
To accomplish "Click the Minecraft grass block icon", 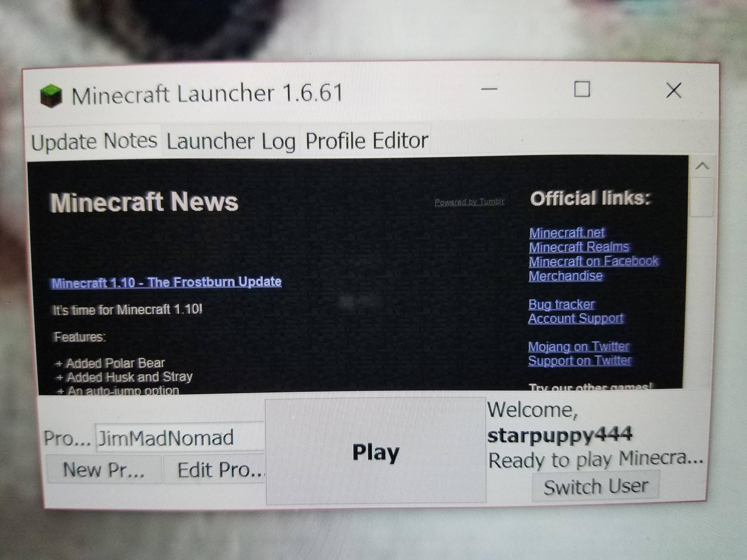I will click(x=51, y=95).
